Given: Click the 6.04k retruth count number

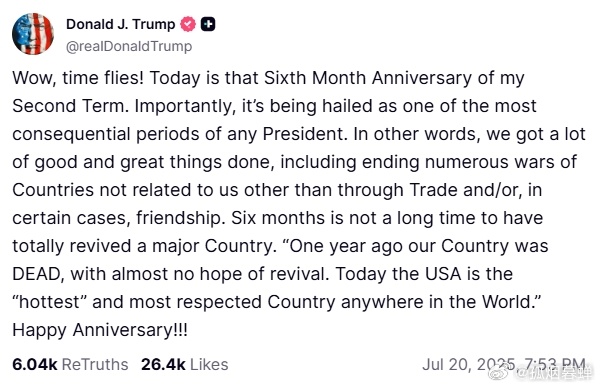Looking at the screenshot, I should pyautogui.click(x=34, y=364).
